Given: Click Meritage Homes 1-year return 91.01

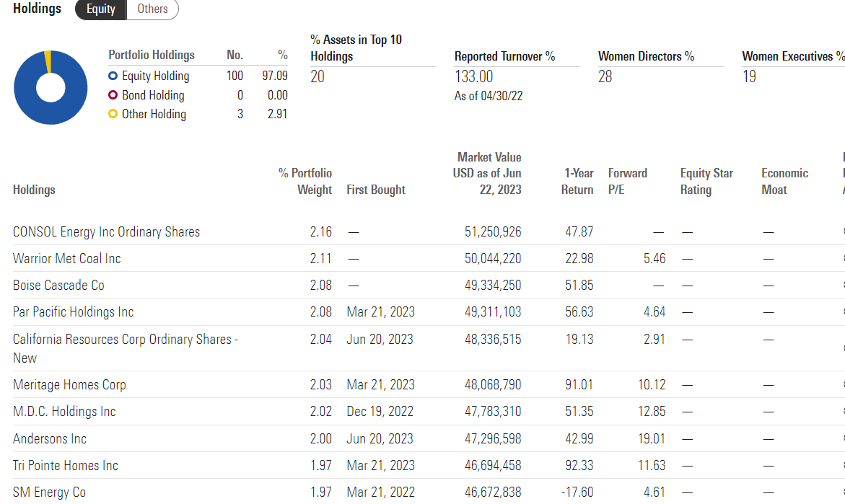Looking at the screenshot, I should (x=579, y=385).
